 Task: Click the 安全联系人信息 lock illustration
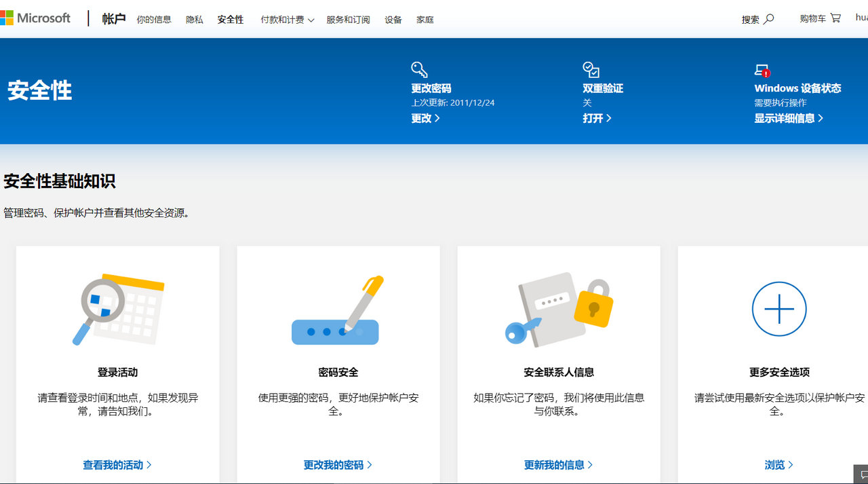pyautogui.click(x=558, y=309)
